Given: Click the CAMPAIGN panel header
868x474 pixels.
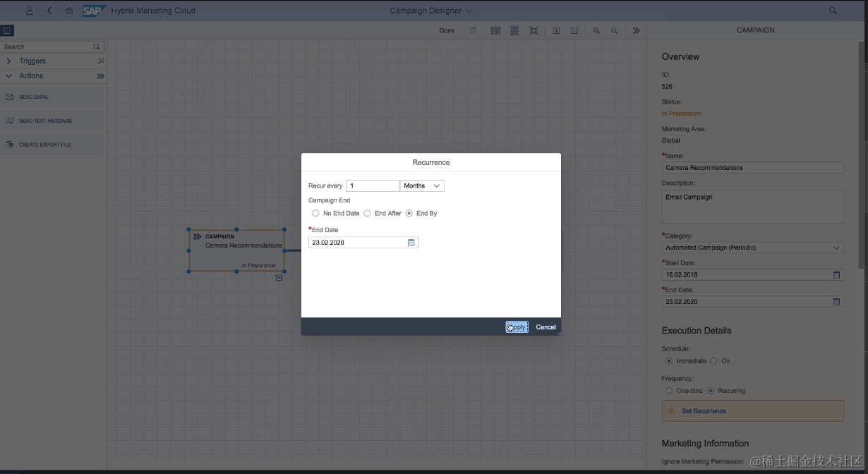Looking at the screenshot, I should point(755,30).
